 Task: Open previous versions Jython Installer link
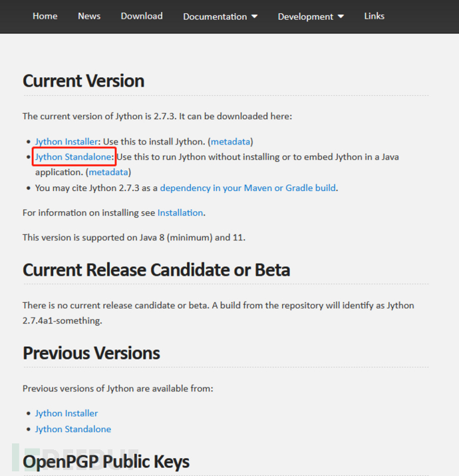[x=67, y=413]
